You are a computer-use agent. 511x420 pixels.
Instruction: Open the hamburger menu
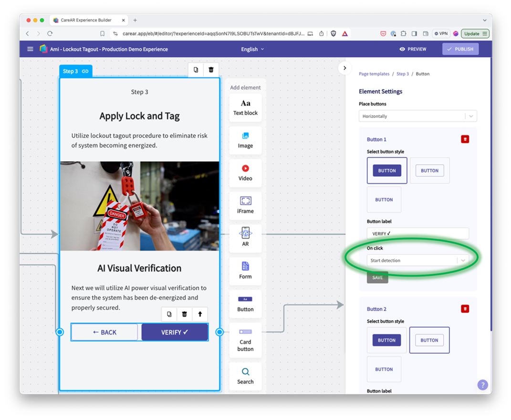(x=30, y=49)
